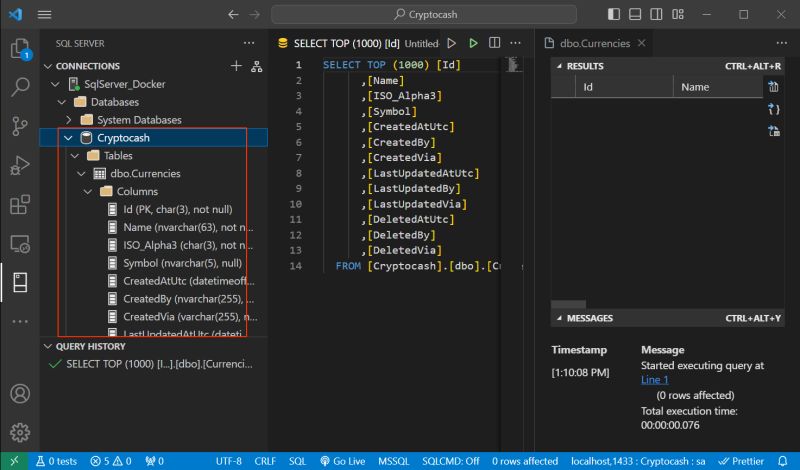Collapse the SqlServer_Docker server node
Image resolution: width=800 pixels, height=470 pixels.
(56, 84)
